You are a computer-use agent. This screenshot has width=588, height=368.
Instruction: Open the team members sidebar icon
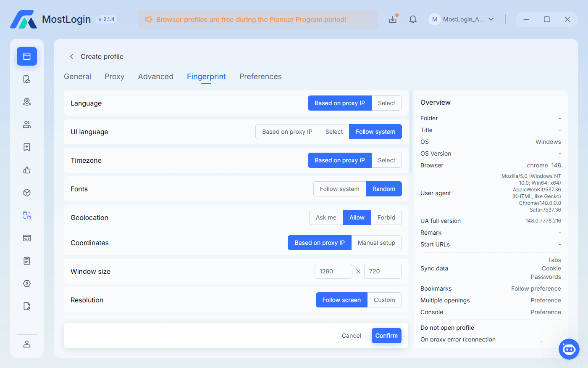(x=27, y=124)
